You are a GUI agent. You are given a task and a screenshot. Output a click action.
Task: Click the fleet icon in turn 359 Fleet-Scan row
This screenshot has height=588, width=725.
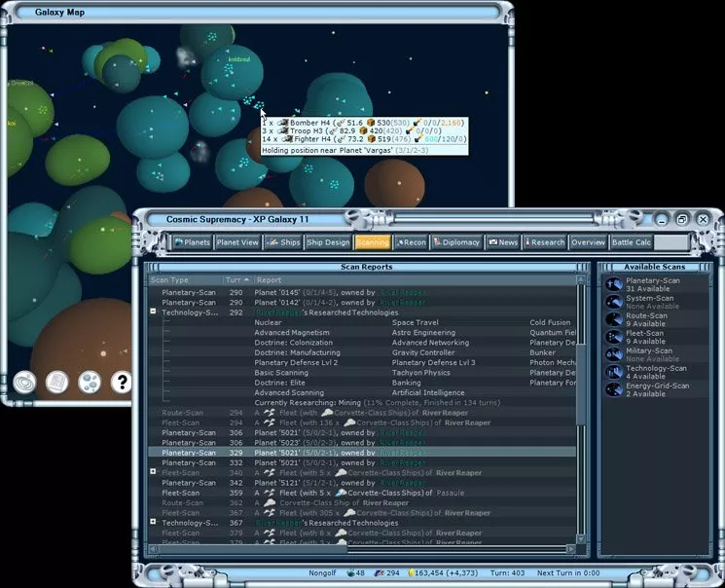click(270, 493)
